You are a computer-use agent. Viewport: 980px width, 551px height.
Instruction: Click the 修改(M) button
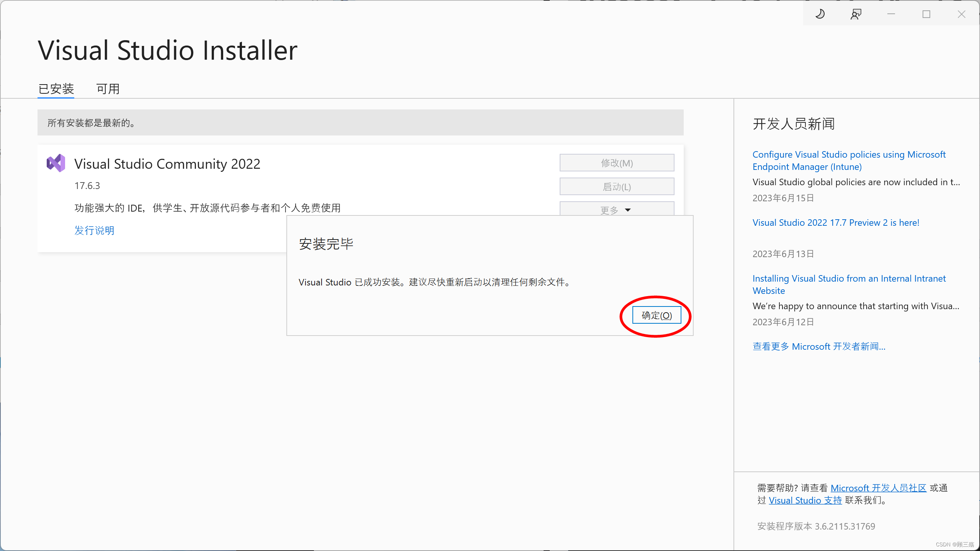coord(617,163)
